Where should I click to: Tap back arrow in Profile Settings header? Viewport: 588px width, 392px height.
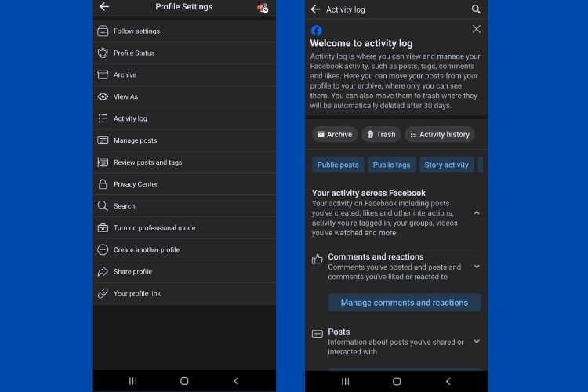tap(104, 6)
